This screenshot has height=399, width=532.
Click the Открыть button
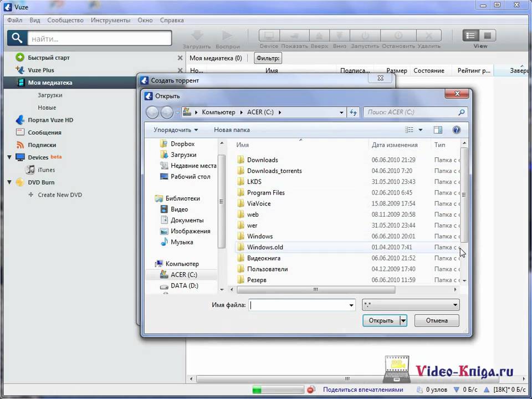coord(381,321)
